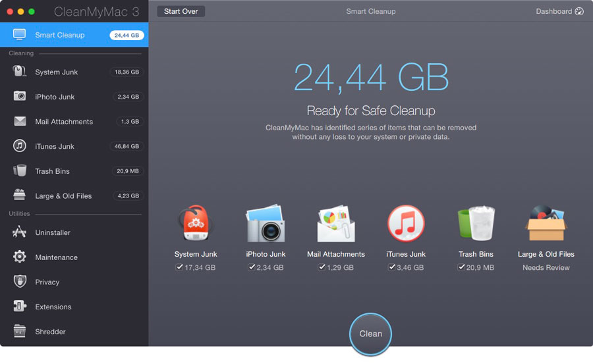Open Maintenance gear icon in sidebar
Viewport: 593px width, 364px height.
(19, 257)
